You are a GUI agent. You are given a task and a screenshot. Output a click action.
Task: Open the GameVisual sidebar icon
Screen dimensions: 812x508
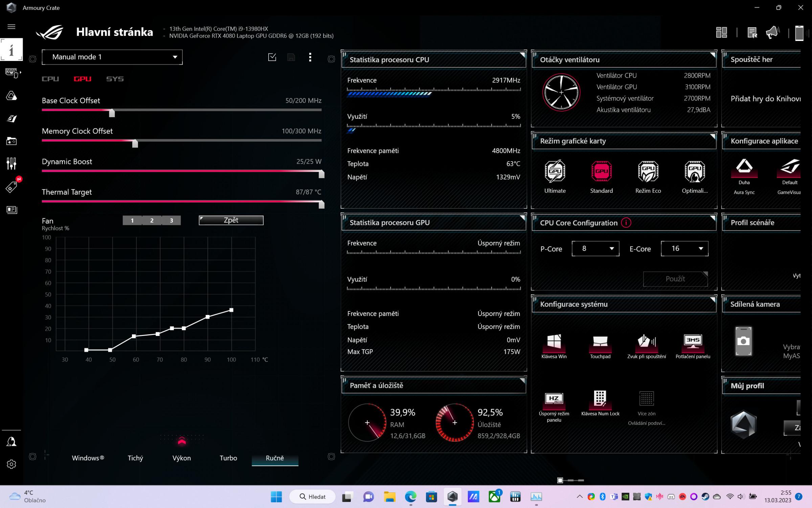(11, 119)
